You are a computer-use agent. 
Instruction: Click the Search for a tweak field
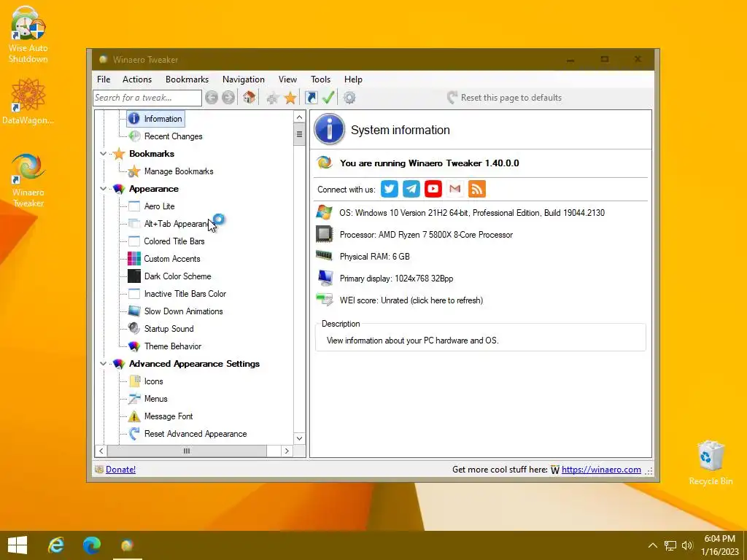tap(147, 98)
